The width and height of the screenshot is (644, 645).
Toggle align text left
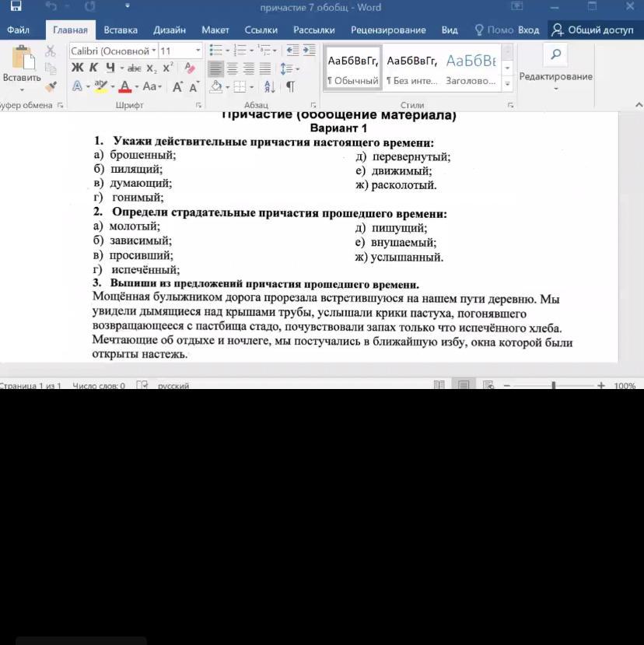(x=215, y=68)
